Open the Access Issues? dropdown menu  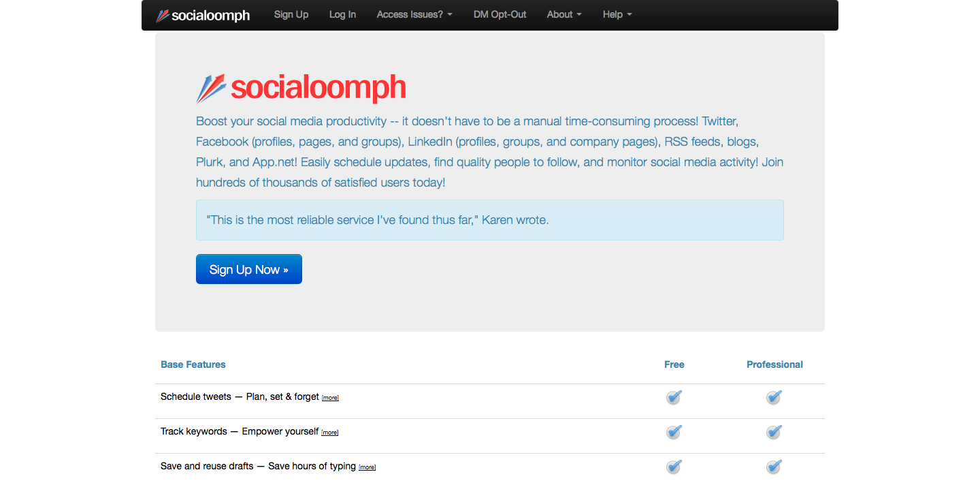414,14
